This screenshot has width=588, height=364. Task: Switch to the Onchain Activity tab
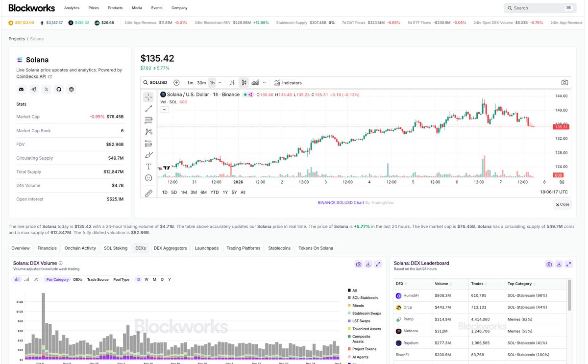(80, 248)
